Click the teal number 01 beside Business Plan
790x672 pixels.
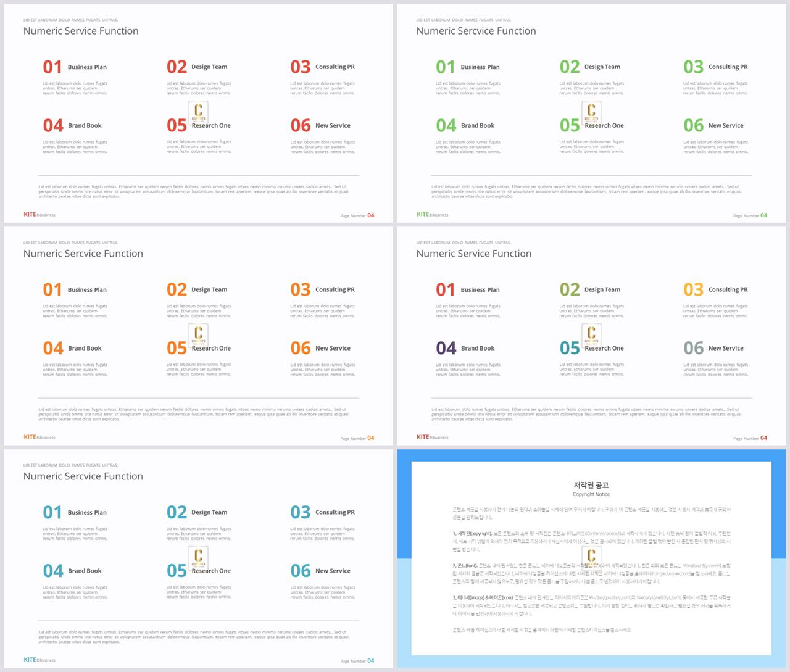[52, 512]
